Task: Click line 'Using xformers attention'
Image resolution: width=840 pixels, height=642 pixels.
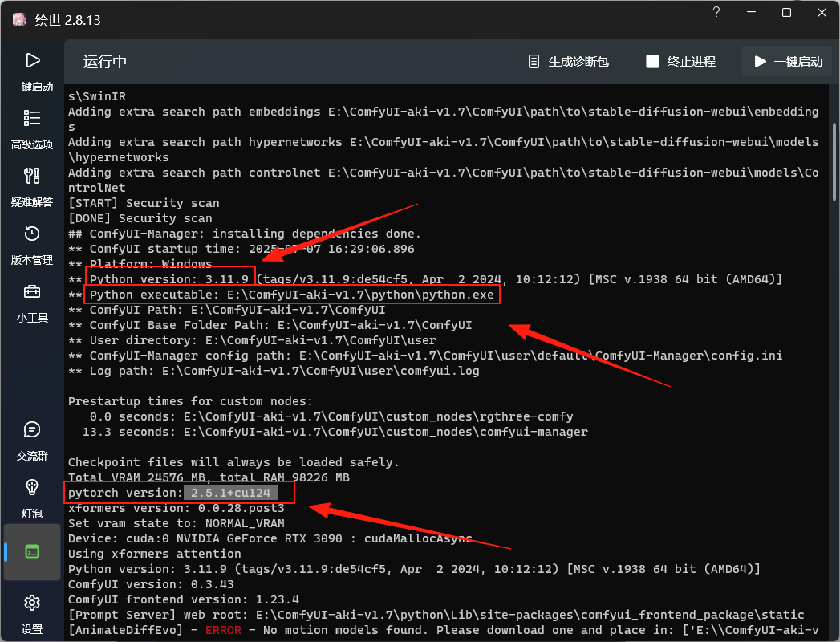Action: [x=154, y=554]
